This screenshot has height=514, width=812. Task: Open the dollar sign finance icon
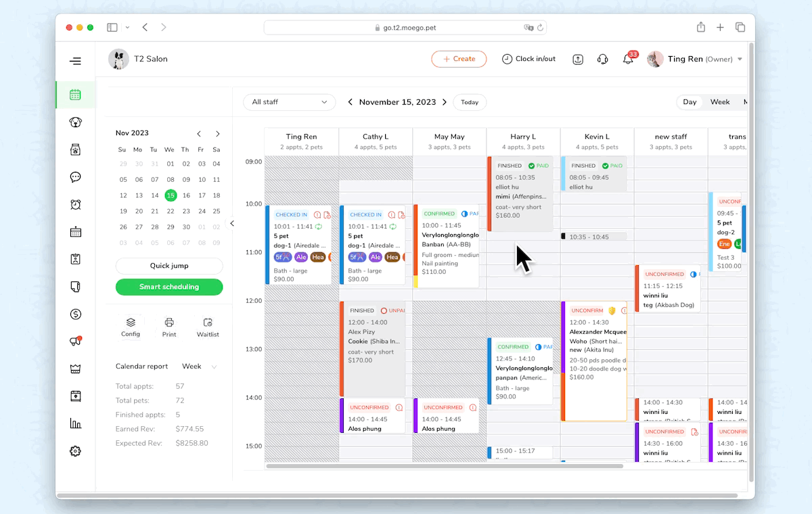[75, 314]
